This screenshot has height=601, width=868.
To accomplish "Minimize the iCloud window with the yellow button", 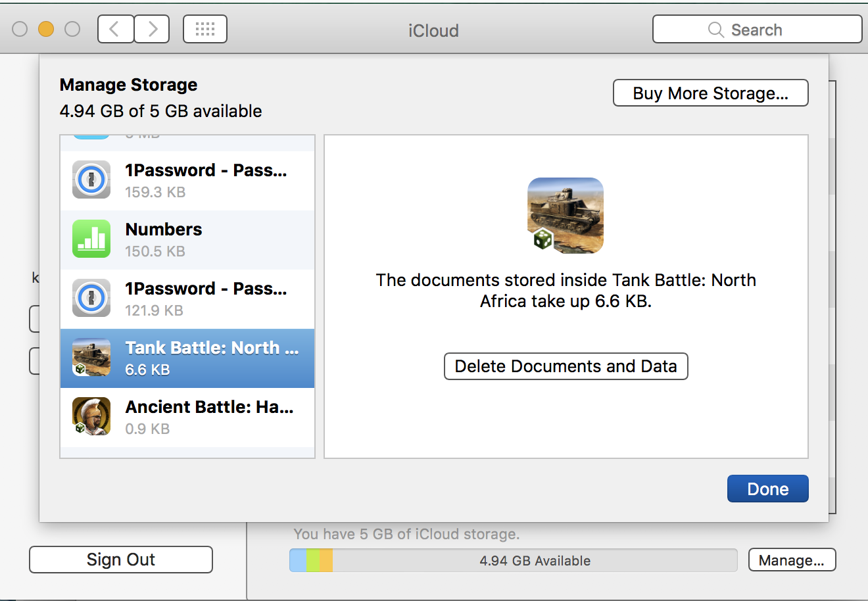I will click(46, 29).
